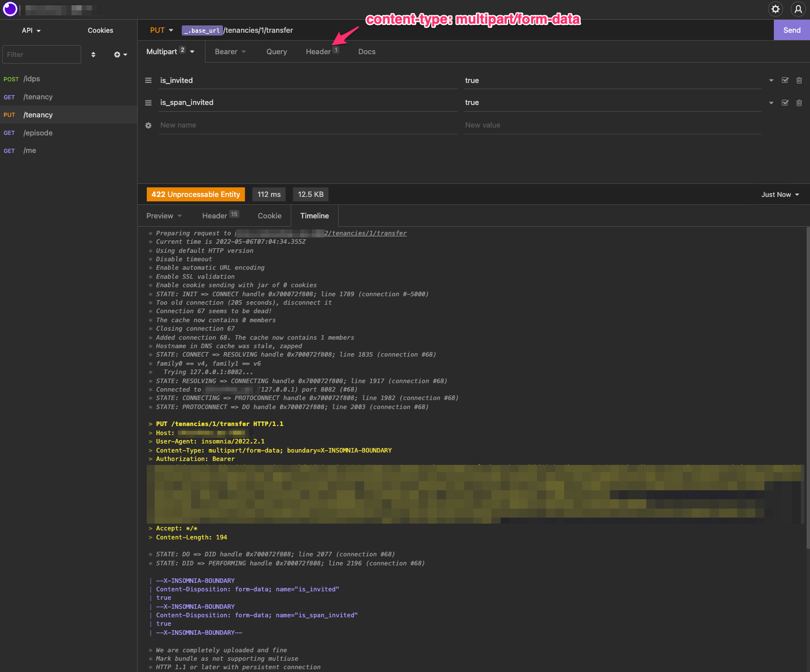This screenshot has height=672, width=810.
Task: Toggle the is_span_invited row enabled checkbox
Action: coord(785,103)
